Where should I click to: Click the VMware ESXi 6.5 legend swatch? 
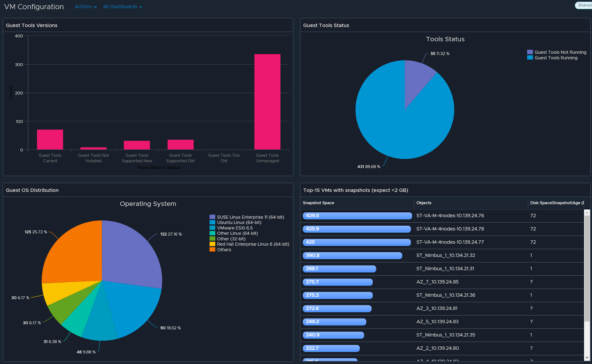pos(212,228)
